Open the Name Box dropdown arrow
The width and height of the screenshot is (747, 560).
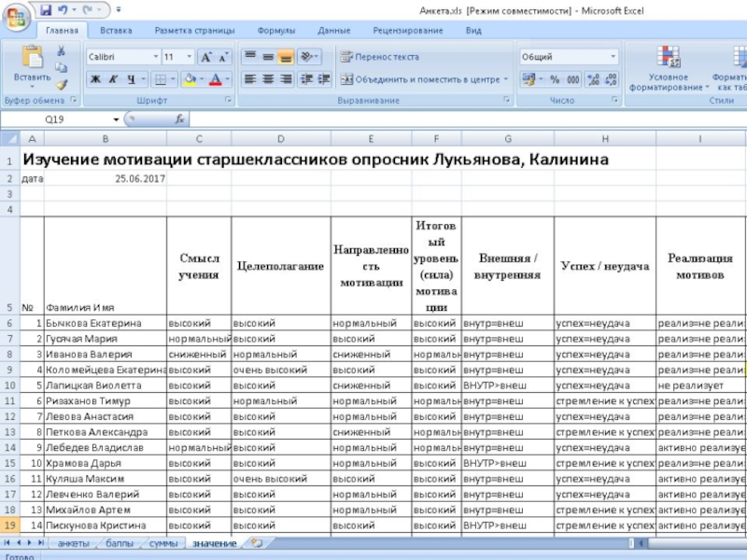pos(116,119)
